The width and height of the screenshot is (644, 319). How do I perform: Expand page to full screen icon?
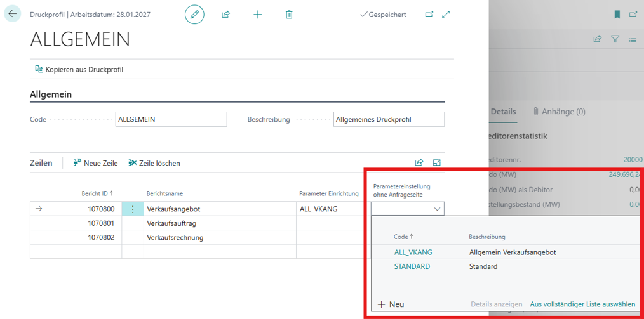point(446,14)
